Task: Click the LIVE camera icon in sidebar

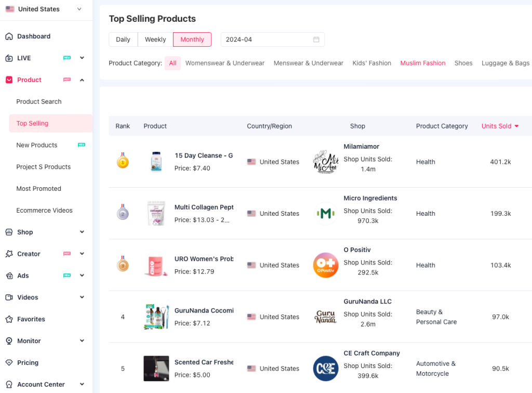Action: (9, 58)
